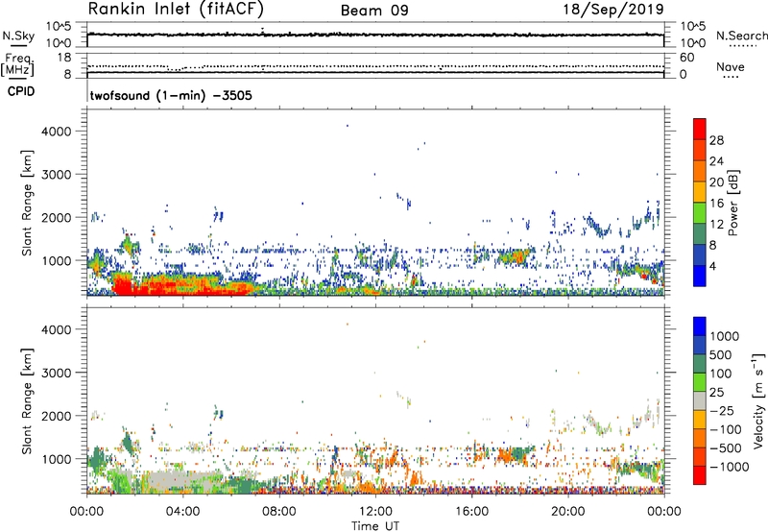
Task: Click the 'N.Sky' legend label
Action: (18, 36)
